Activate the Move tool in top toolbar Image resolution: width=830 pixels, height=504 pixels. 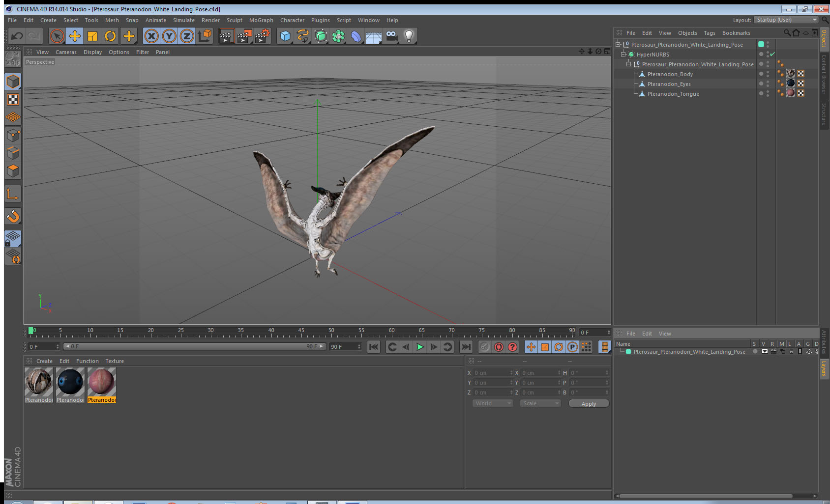(x=75, y=36)
